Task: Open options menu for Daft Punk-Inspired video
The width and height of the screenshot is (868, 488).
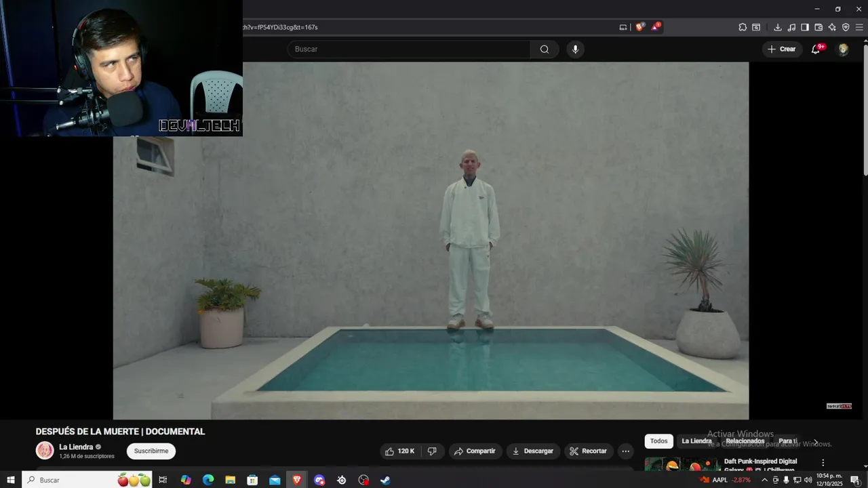Action: click(x=823, y=463)
